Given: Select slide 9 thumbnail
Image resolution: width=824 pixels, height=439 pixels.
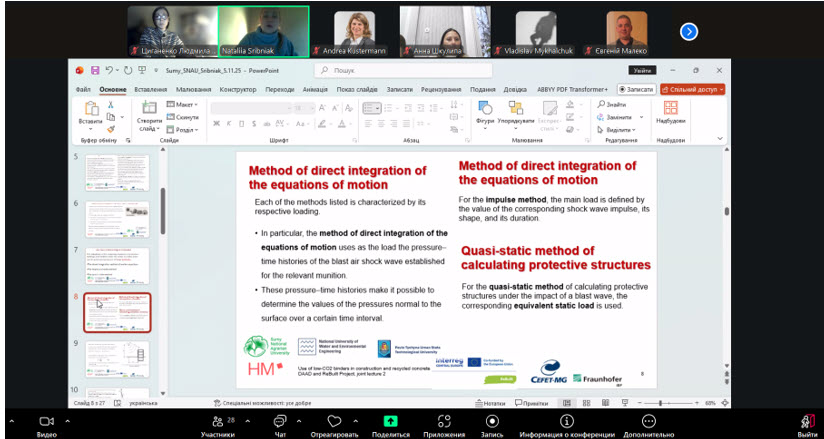Looking at the screenshot, I should point(117,359).
